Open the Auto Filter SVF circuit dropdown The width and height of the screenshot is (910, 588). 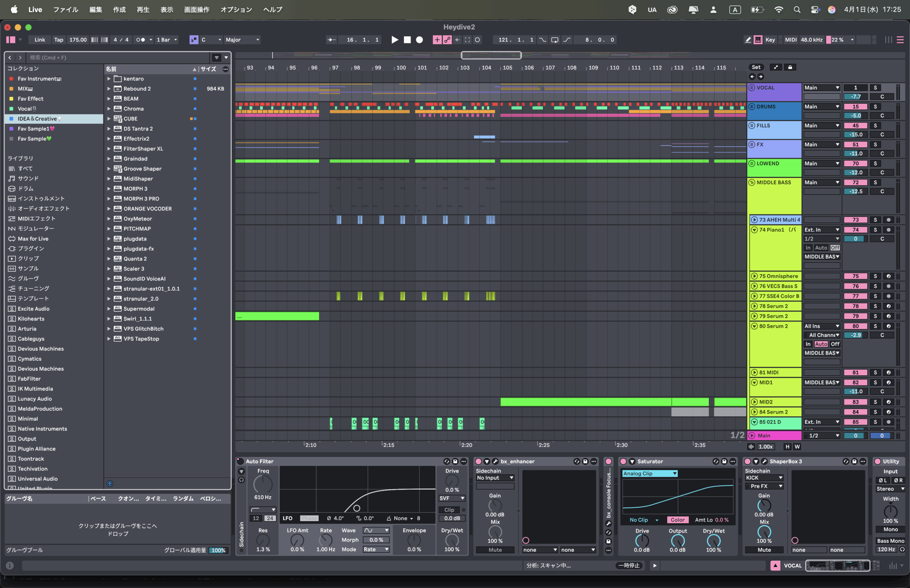click(452, 498)
